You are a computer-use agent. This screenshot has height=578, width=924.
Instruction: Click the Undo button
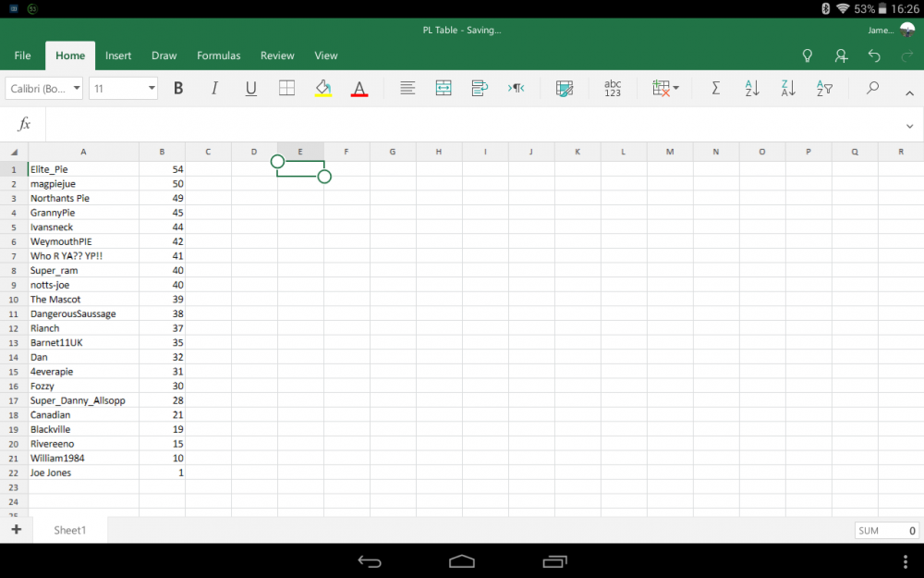point(874,55)
